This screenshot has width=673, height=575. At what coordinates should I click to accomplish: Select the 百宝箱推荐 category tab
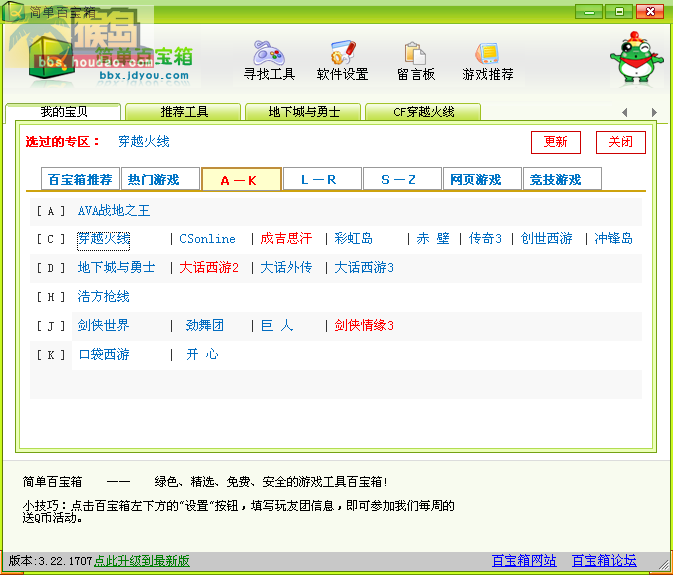(80, 179)
